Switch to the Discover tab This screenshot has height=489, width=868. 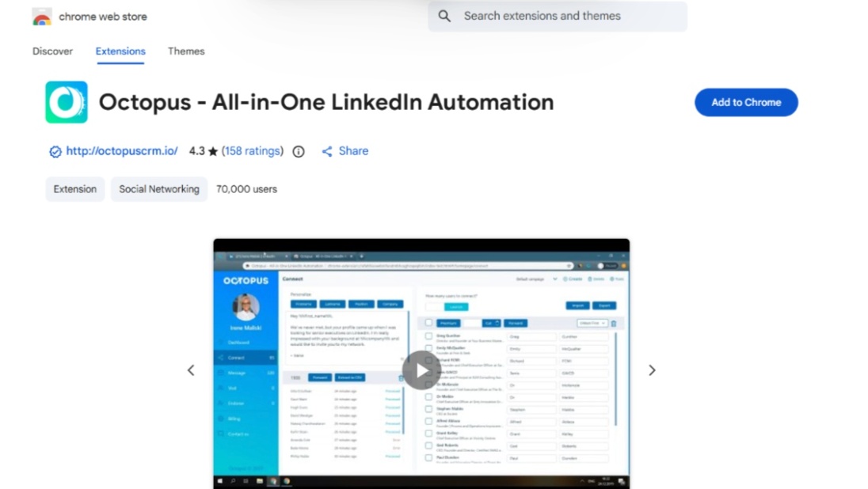pyautogui.click(x=51, y=51)
